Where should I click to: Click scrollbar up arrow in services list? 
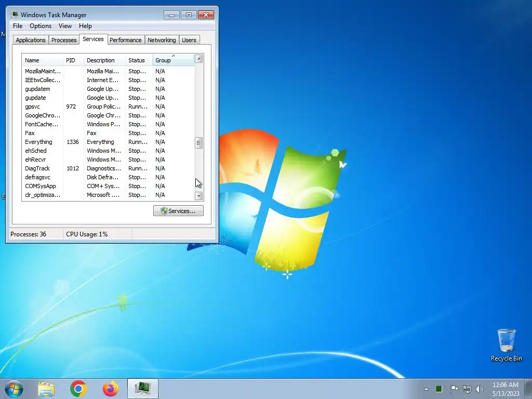click(x=199, y=59)
